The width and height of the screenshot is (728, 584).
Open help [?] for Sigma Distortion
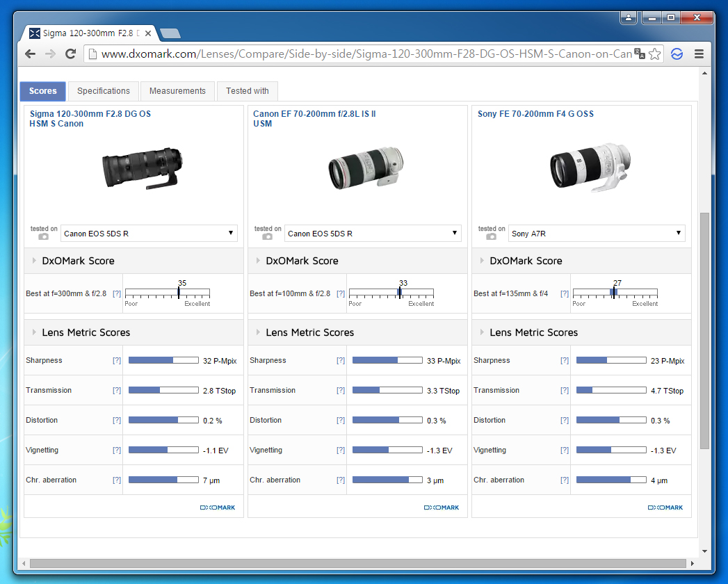pos(117,420)
